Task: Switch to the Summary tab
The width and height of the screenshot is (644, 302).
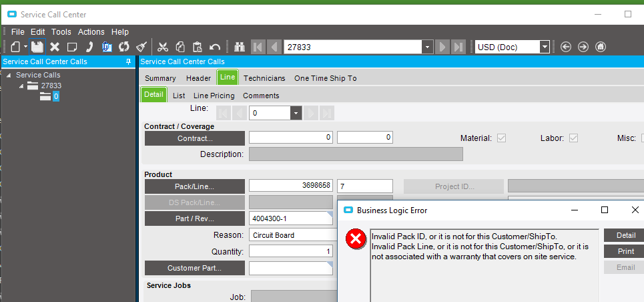Action: click(160, 78)
